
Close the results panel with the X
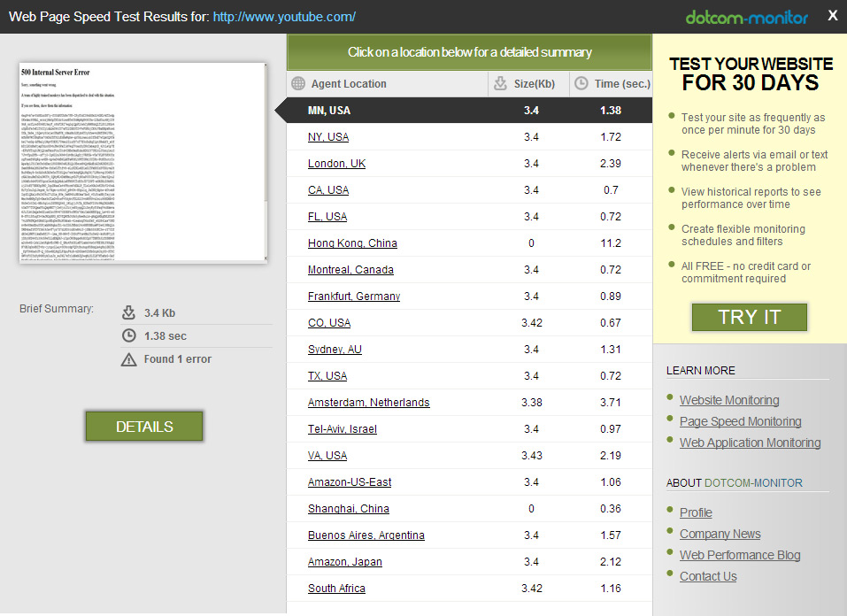[833, 16]
